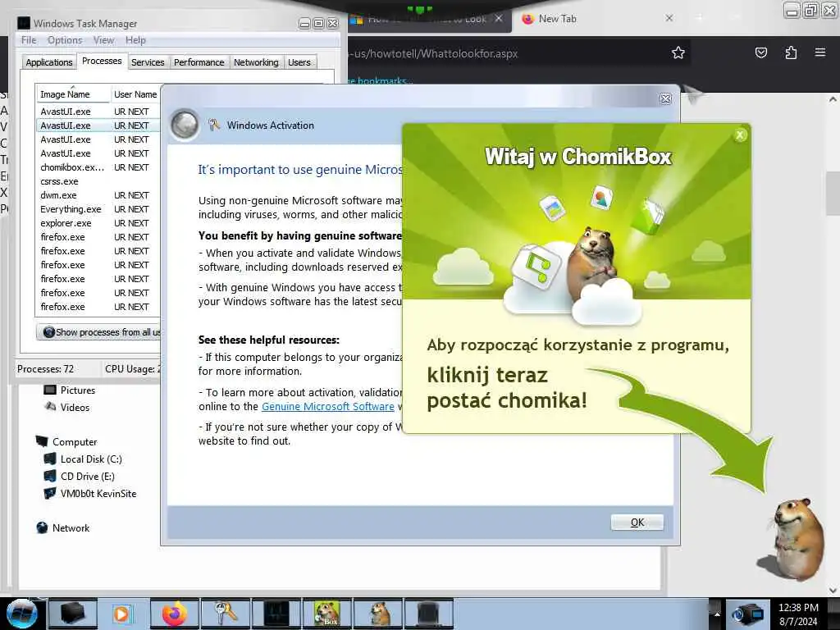This screenshot has width=840, height=630.
Task: Switch to the Processes tab
Action: (x=102, y=61)
